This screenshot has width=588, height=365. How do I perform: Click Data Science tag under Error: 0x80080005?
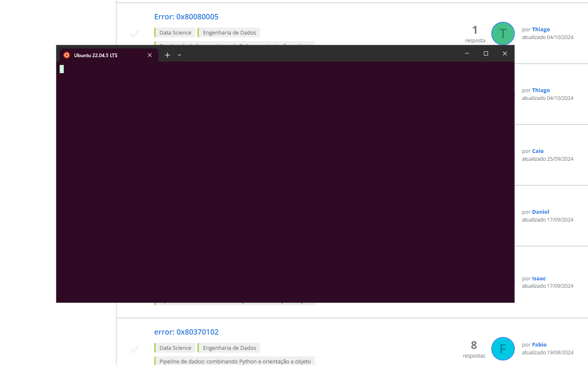(x=175, y=32)
